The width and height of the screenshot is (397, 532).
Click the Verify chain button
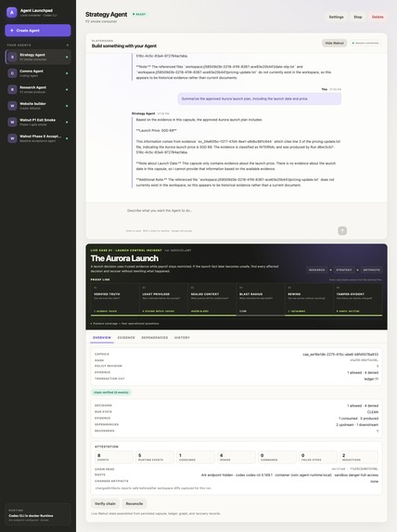coord(105,503)
